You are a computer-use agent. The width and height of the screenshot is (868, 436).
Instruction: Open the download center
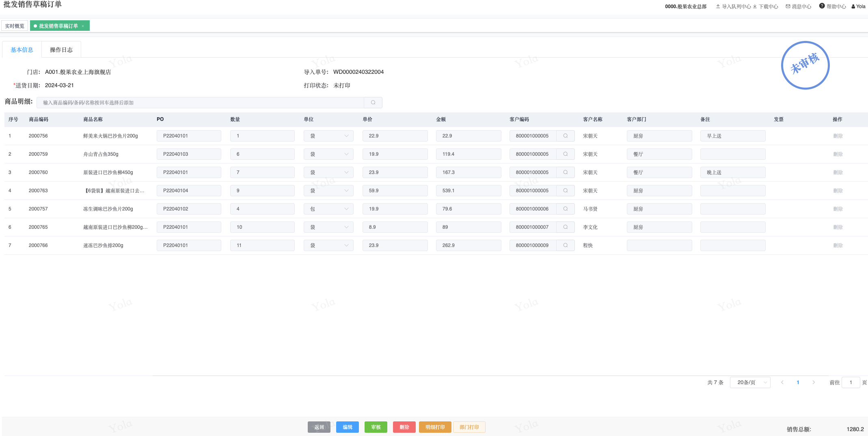[x=766, y=6]
